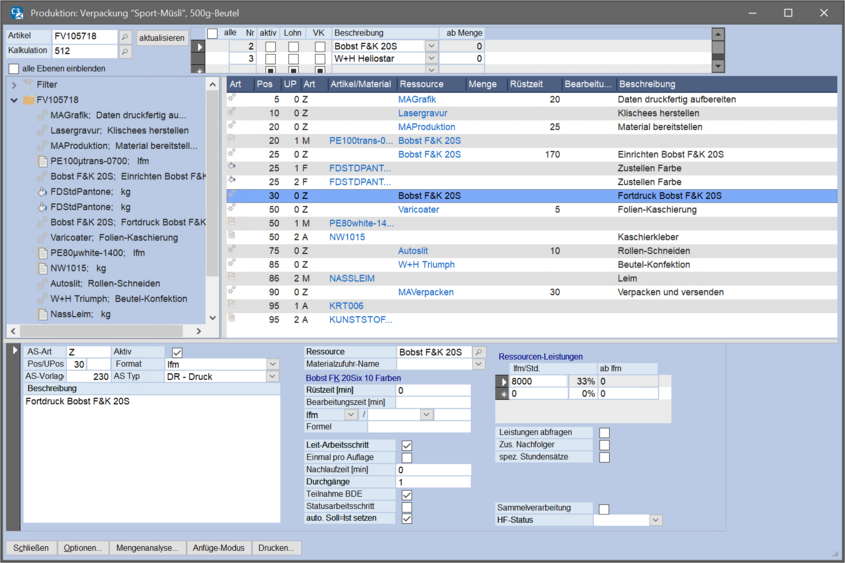The width and height of the screenshot is (845, 563).
Task: Click into the Durchgänge input field
Action: (433, 482)
